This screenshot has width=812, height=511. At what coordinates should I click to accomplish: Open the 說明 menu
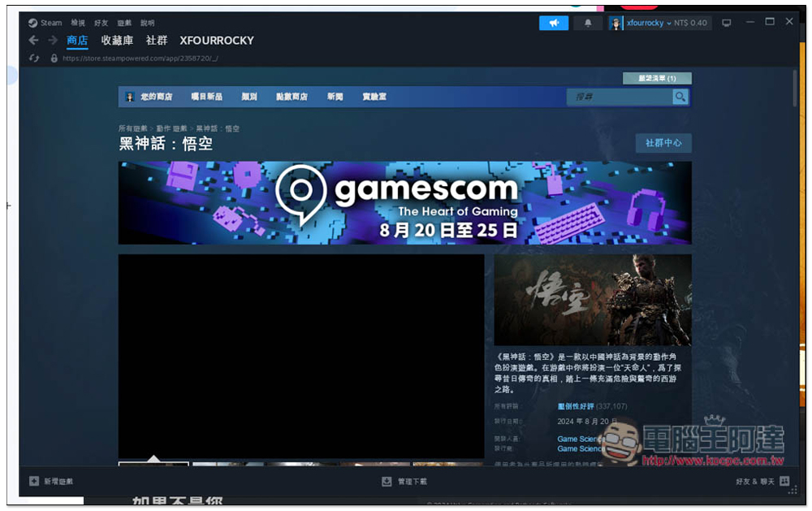pos(148,23)
